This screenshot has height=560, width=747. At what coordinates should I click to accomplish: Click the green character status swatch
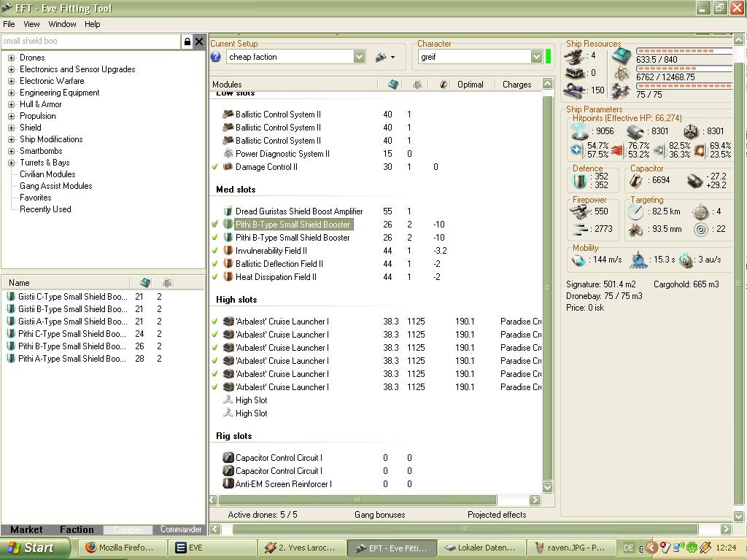549,57
